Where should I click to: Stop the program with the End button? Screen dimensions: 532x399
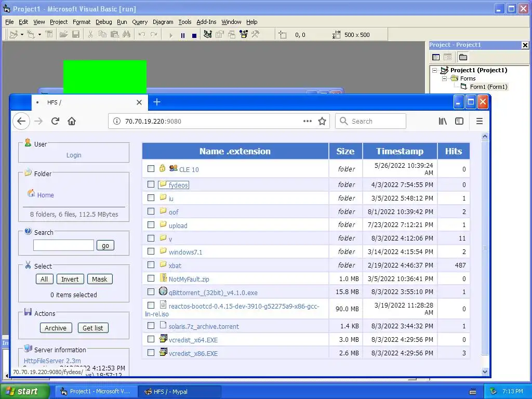[194, 35]
